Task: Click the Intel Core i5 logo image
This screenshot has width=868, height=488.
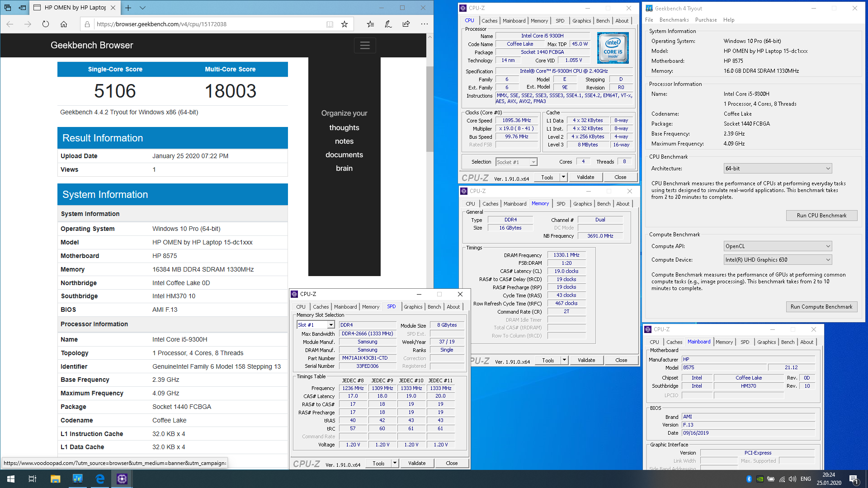Action: (613, 47)
